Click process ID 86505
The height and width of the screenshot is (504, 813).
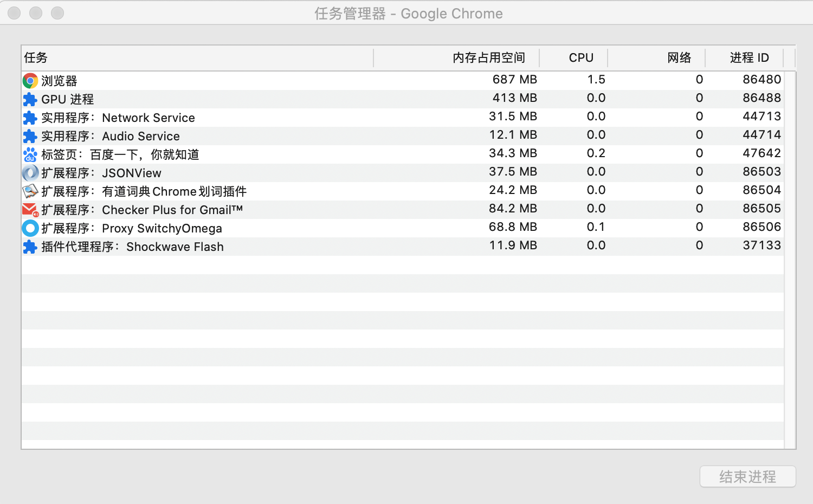point(762,209)
